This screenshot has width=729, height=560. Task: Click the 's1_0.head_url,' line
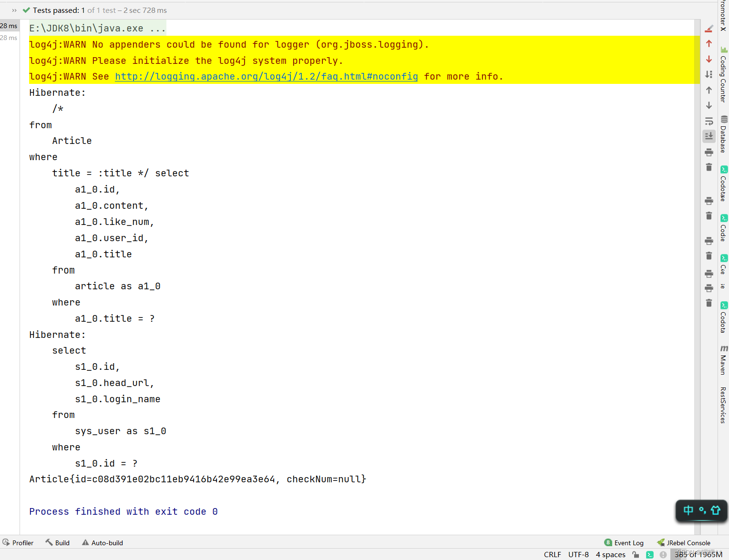114,383
